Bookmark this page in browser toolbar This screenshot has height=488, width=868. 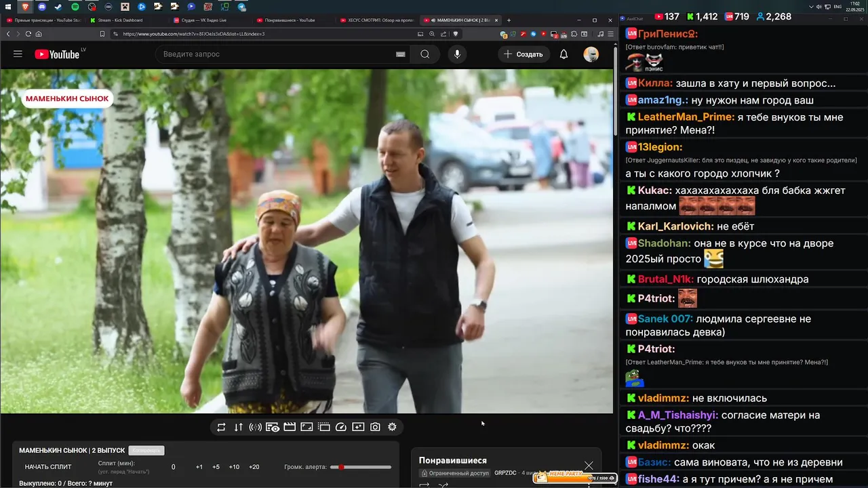tap(102, 34)
